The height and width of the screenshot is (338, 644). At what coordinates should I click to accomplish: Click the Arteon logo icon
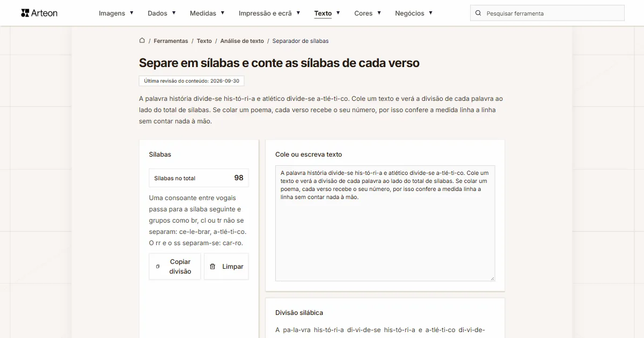coord(25,13)
